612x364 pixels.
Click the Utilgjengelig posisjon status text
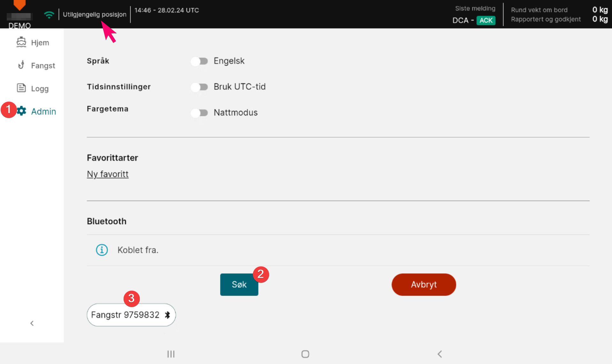click(94, 14)
